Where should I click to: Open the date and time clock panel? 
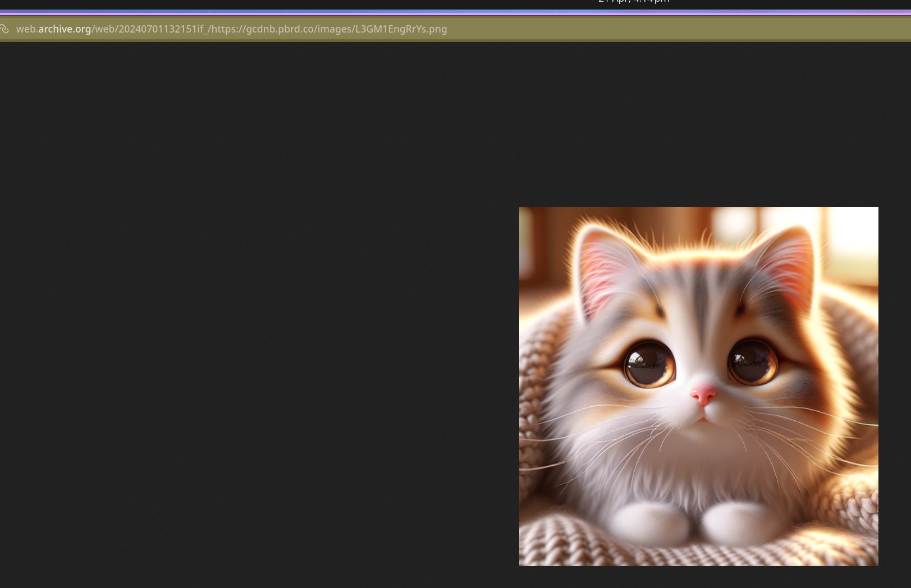[633, 2]
